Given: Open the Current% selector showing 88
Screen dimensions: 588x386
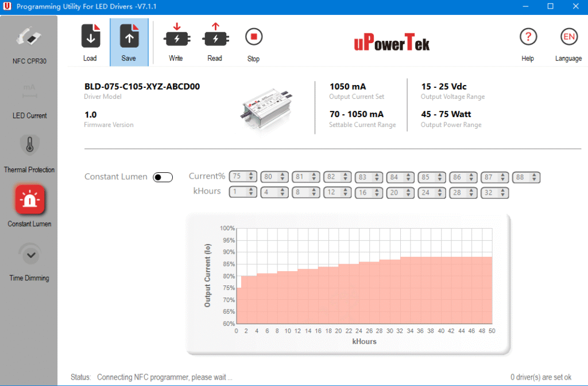Looking at the screenshot, I should coord(526,177).
